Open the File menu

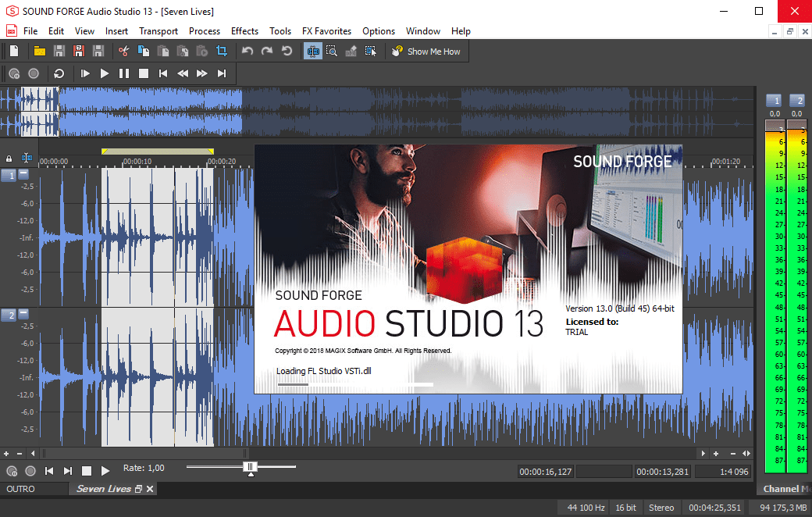coord(30,31)
